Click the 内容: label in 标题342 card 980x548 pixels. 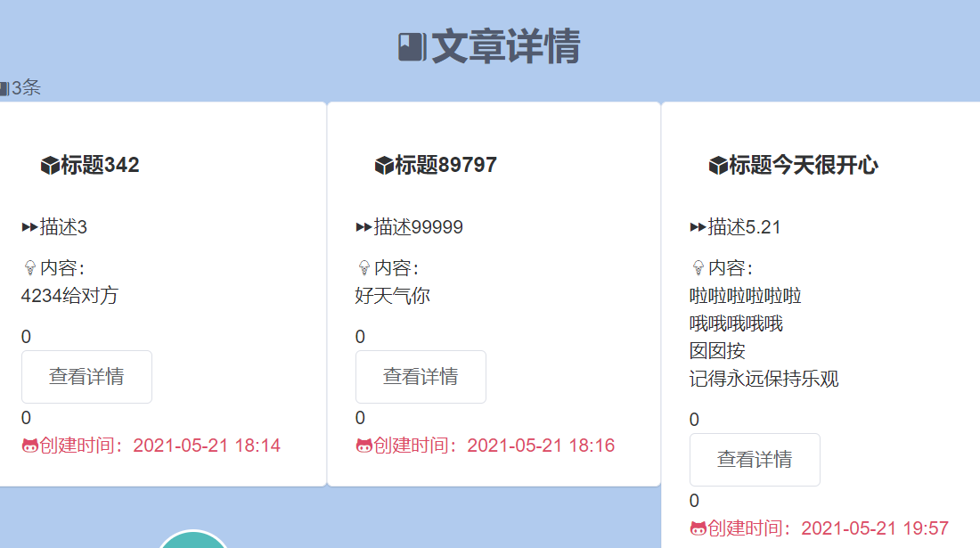coord(62,268)
